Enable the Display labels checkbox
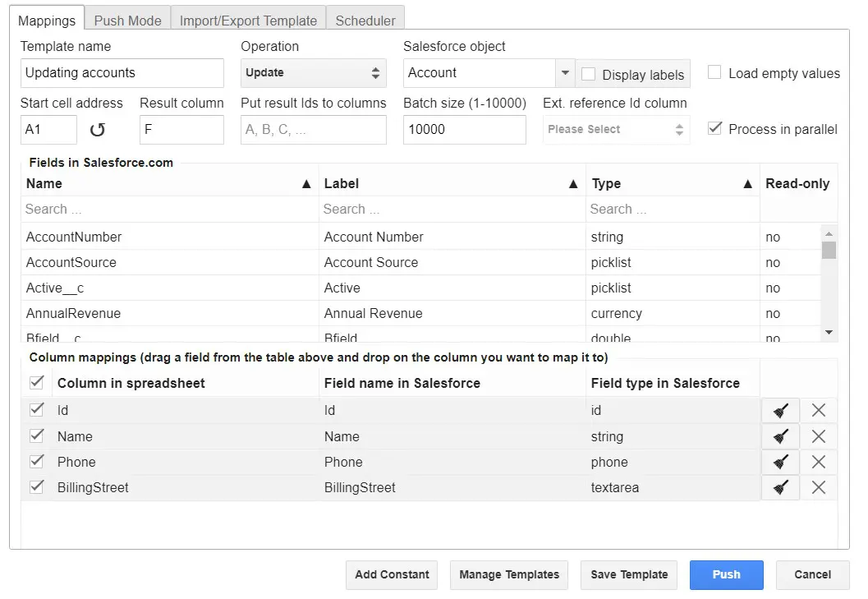 point(588,74)
